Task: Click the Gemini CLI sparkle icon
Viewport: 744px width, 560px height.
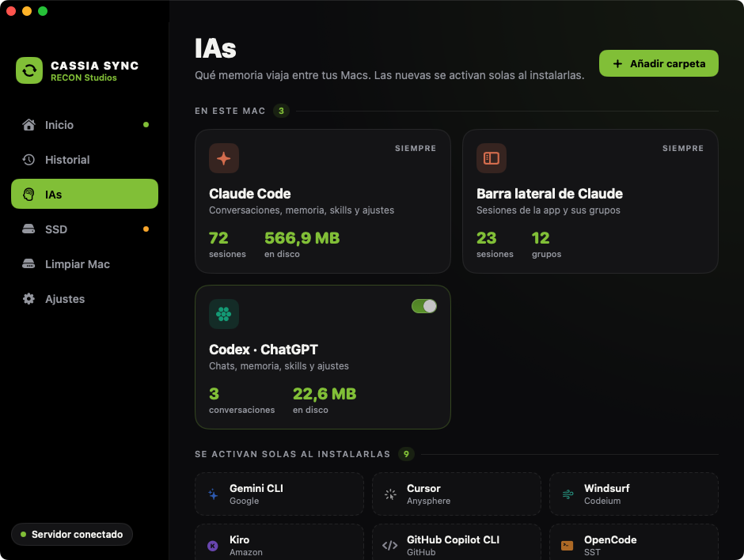Action: tap(213, 494)
